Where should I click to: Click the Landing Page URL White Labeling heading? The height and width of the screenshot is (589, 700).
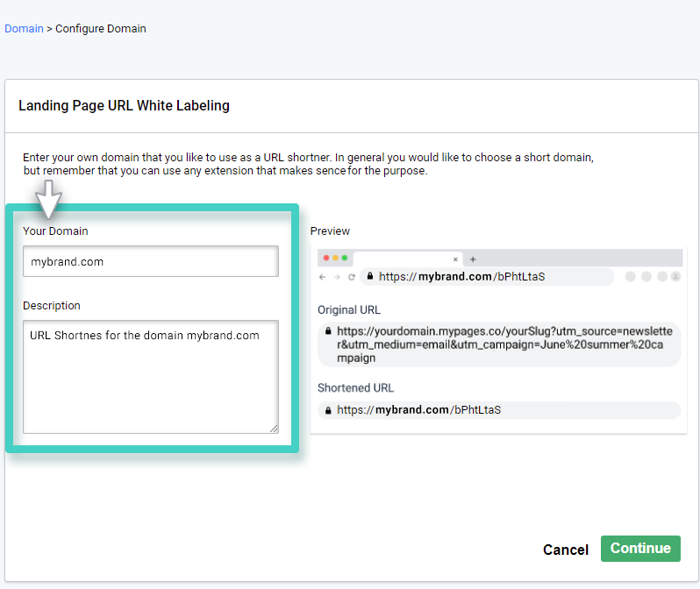point(124,106)
